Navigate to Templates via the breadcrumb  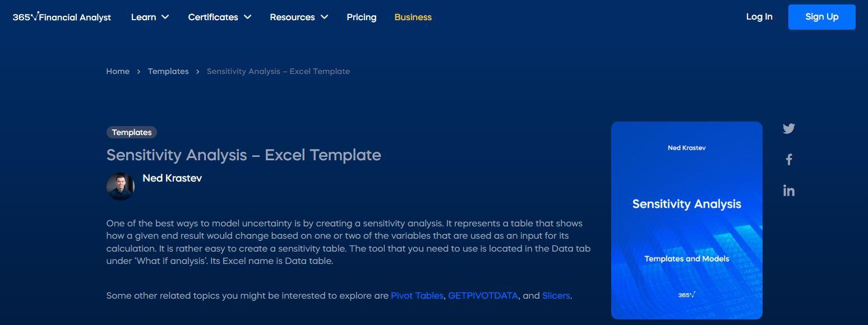(x=168, y=71)
